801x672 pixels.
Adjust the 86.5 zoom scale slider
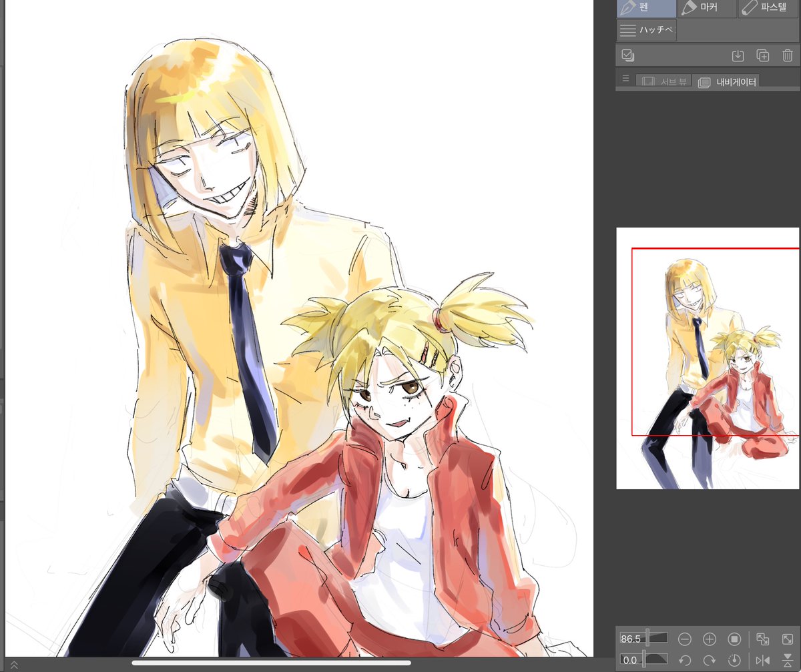point(644,639)
